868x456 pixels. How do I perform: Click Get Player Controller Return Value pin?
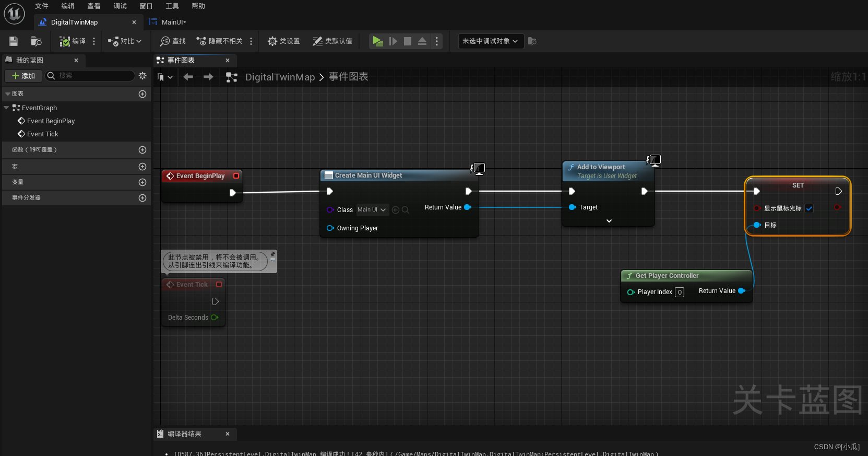coord(741,291)
